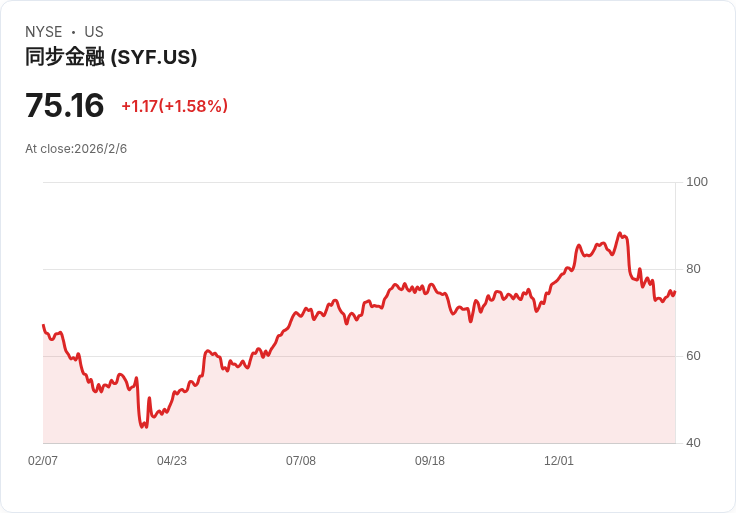
Task: Click the 04/23 date label on the x-axis
Action: click(172, 460)
